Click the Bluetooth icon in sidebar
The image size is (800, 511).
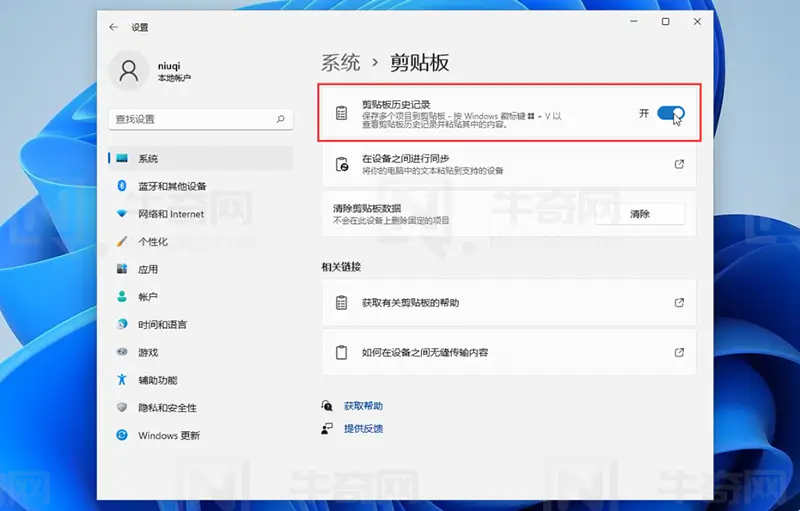coord(122,186)
